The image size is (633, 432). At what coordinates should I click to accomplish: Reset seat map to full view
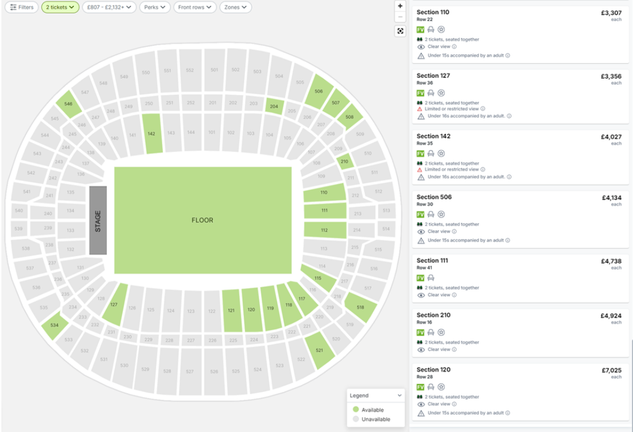pos(400,30)
